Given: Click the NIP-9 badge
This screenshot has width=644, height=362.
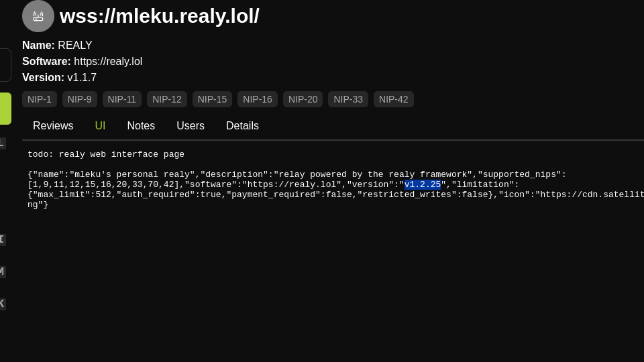Looking at the screenshot, I should click(80, 99).
